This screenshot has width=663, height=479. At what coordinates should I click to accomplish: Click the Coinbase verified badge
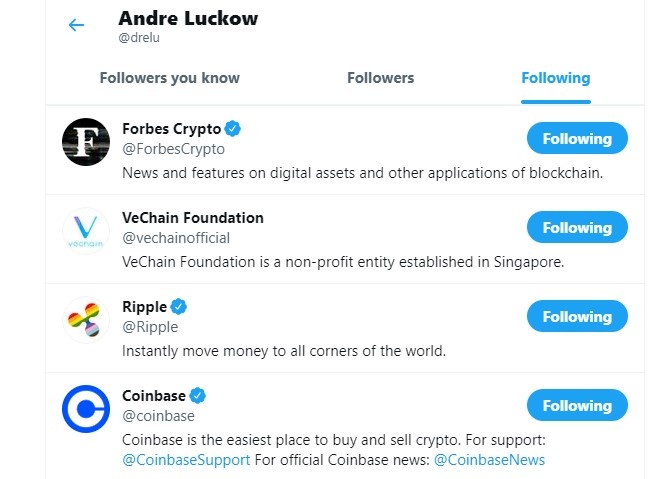tap(198, 396)
